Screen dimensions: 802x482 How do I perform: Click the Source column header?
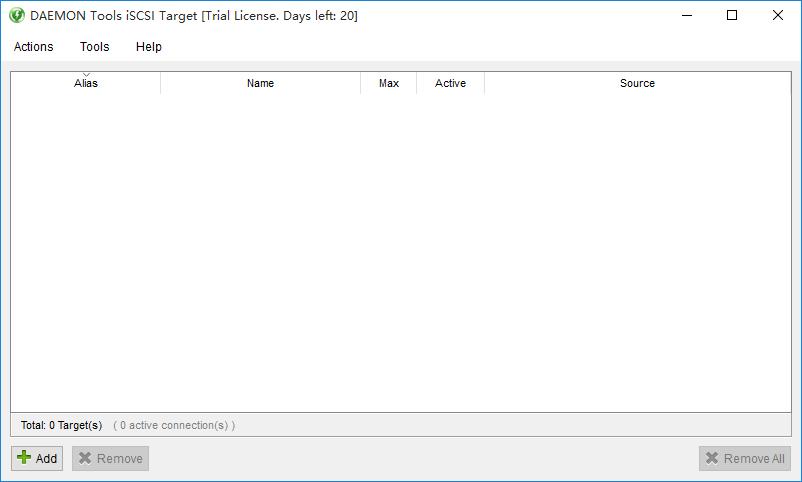coord(637,83)
